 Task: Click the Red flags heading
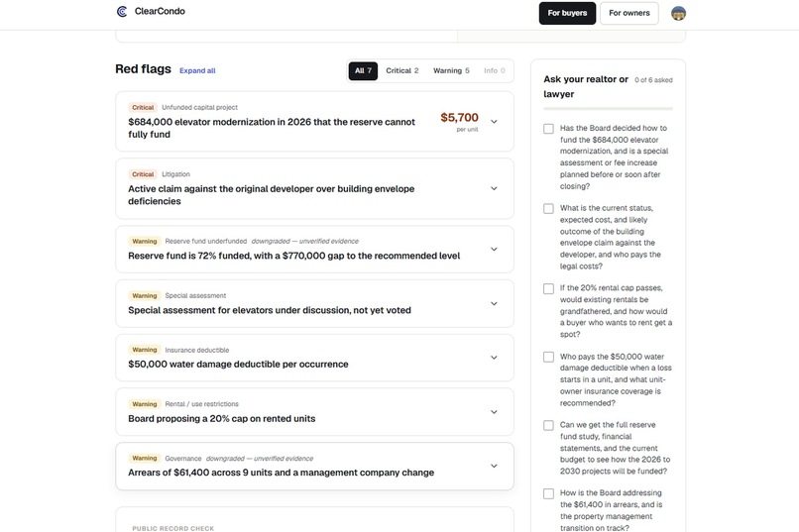point(143,68)
